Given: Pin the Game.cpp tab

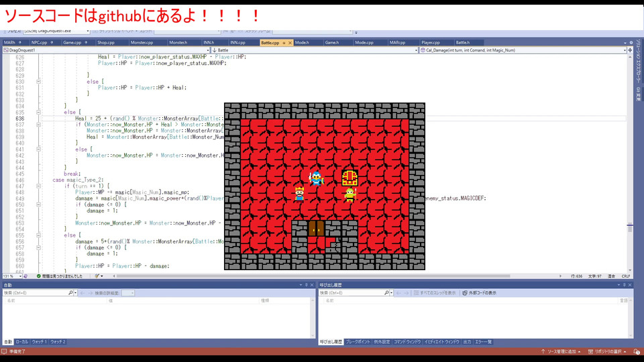Looking at the screenshot, I should 86,43.
